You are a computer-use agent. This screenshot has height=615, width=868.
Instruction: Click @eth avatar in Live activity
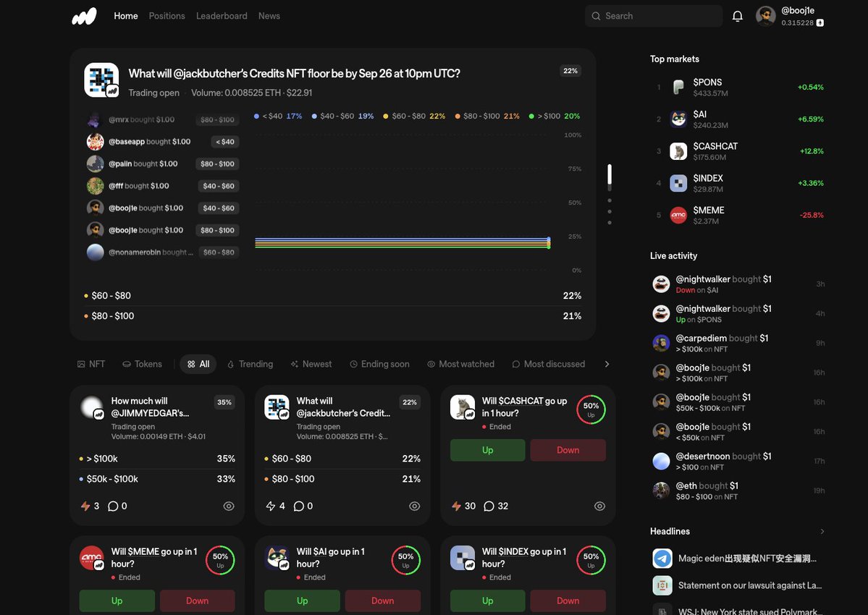tap(661, 491)
